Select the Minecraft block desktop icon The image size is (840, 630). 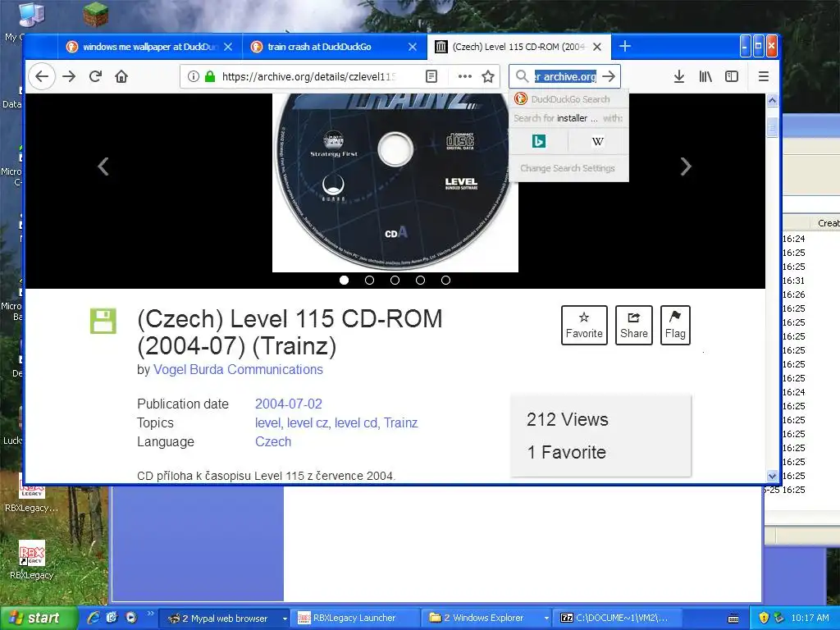point(97,15)
